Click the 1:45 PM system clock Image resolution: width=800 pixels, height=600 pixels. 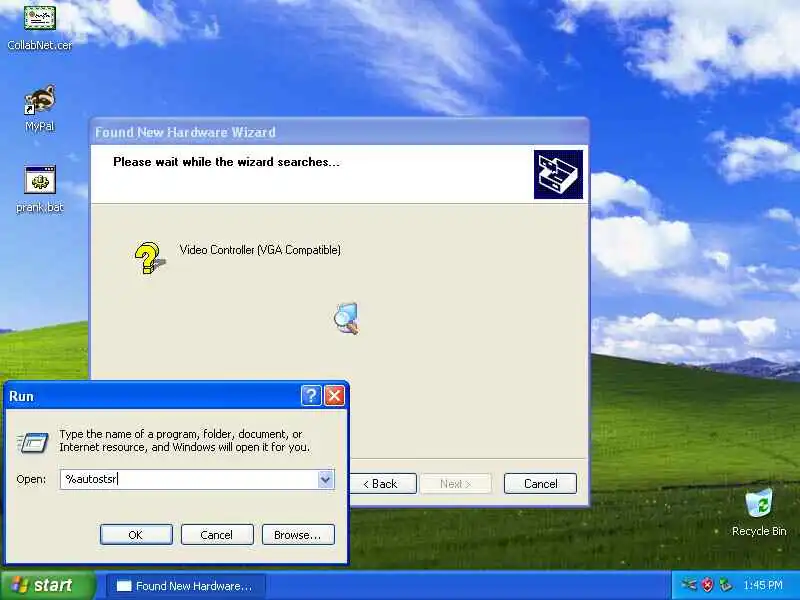tap(763, 585)
